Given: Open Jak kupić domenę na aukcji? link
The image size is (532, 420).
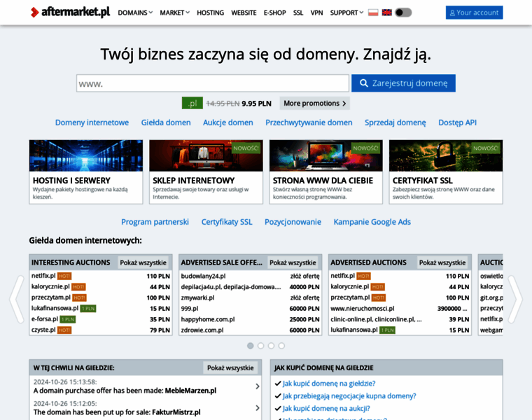Looking at the screenshot, I should [x=326, y=409].
